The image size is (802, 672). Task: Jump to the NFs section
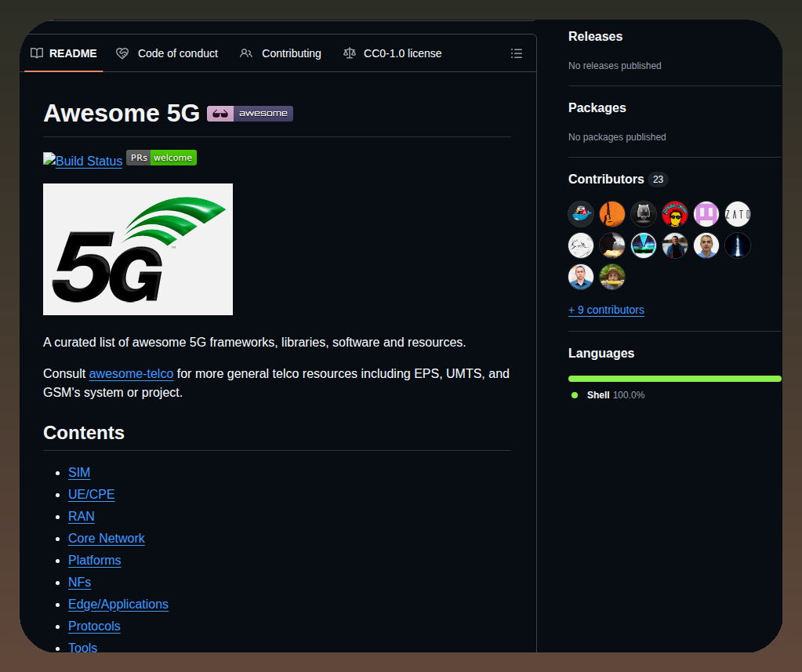(x=80, y=582)
